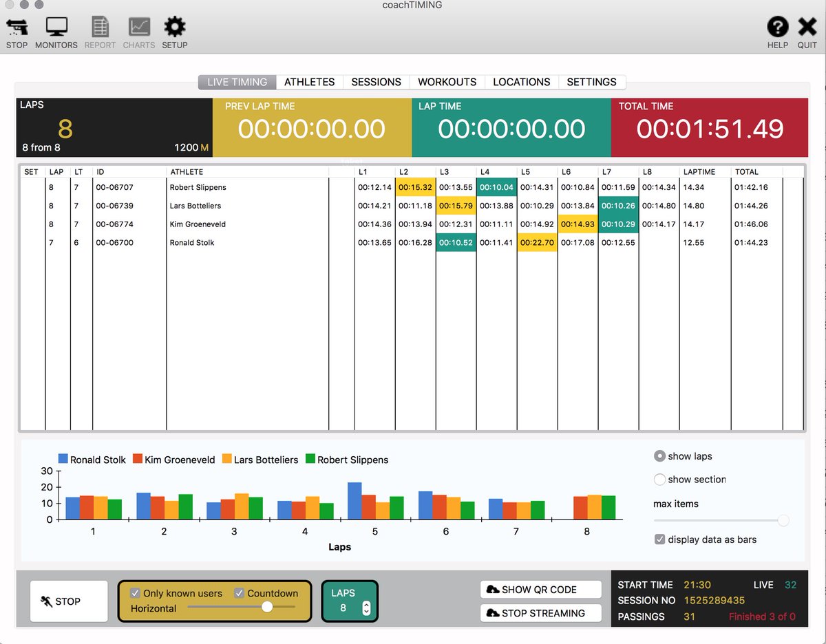The image size is (826, 644).
Task: Click the tall blue lap 5 bar
Action: point(354,501)
